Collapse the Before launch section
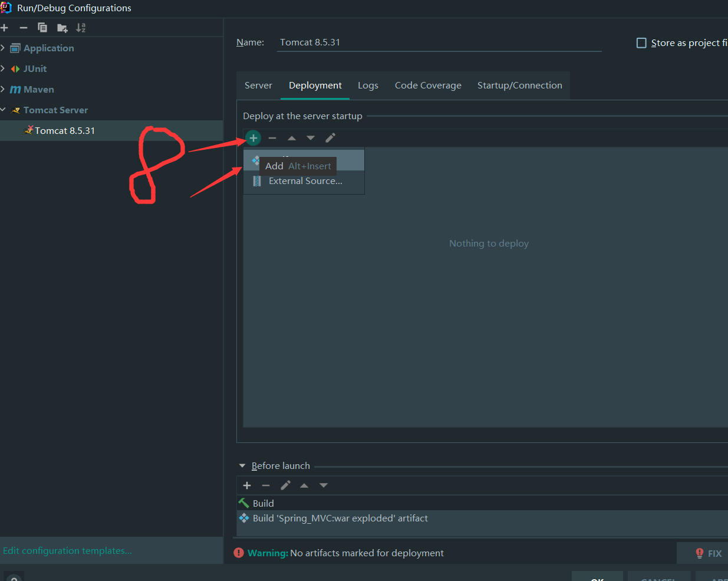 tap(242, 465)
